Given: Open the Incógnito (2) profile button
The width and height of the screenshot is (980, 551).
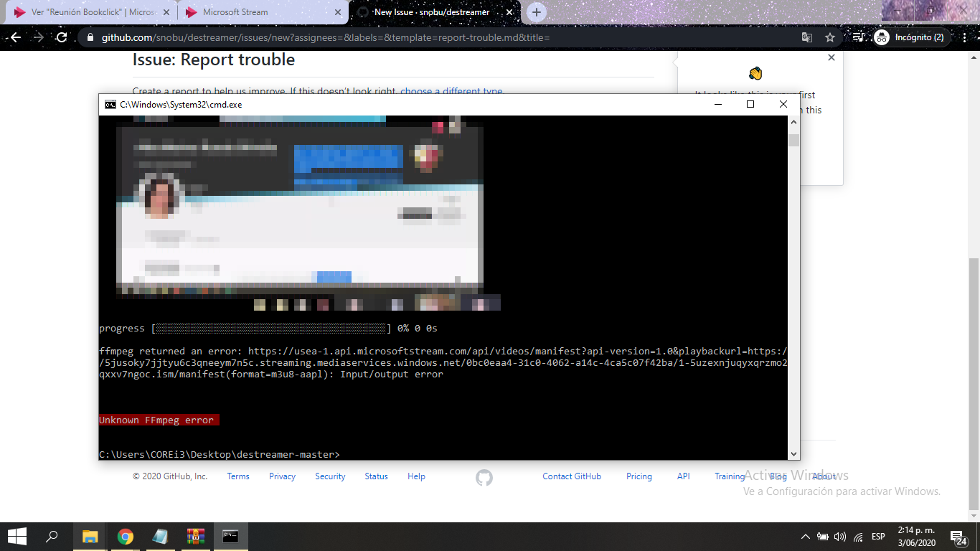Looking at the screenshot, I should point(911,37).
